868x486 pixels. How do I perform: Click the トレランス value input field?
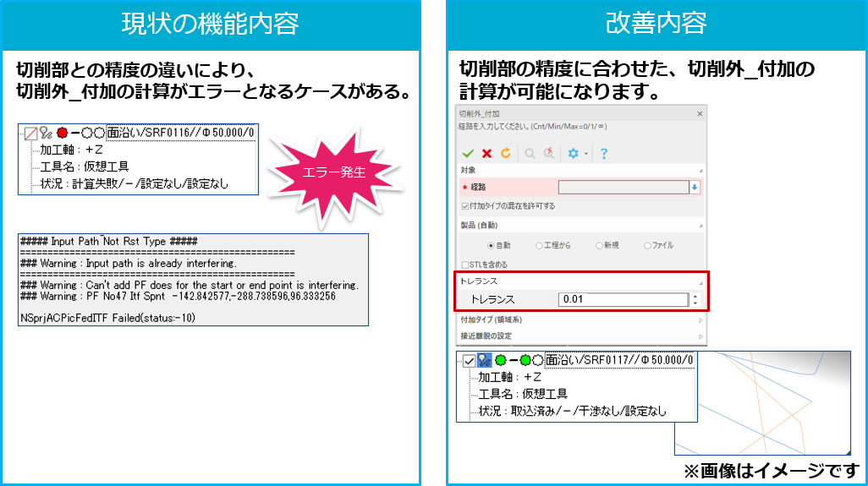pos(623,299)
